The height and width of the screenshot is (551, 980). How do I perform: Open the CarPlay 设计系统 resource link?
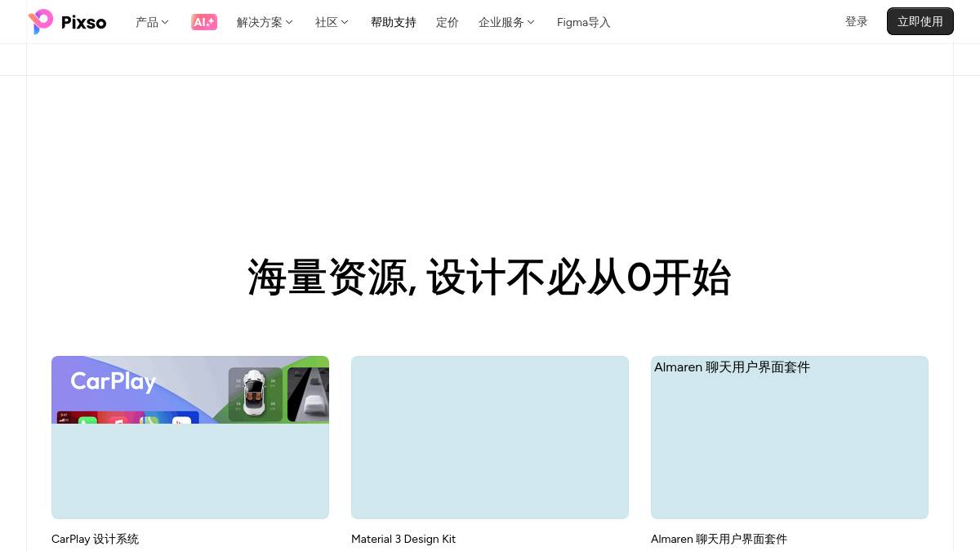[x=95, y=539]
